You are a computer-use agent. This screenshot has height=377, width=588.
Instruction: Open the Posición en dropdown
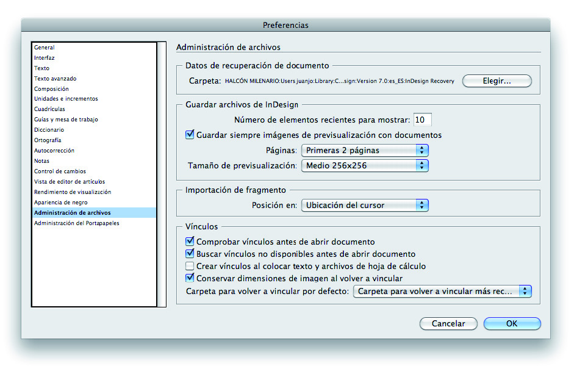(365, 205)
